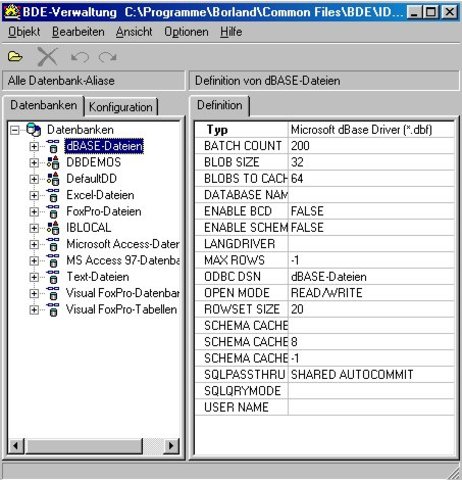Click the delete X toolbar icon
This screenshot has width=462, height=480.
(x=47, y=56)
